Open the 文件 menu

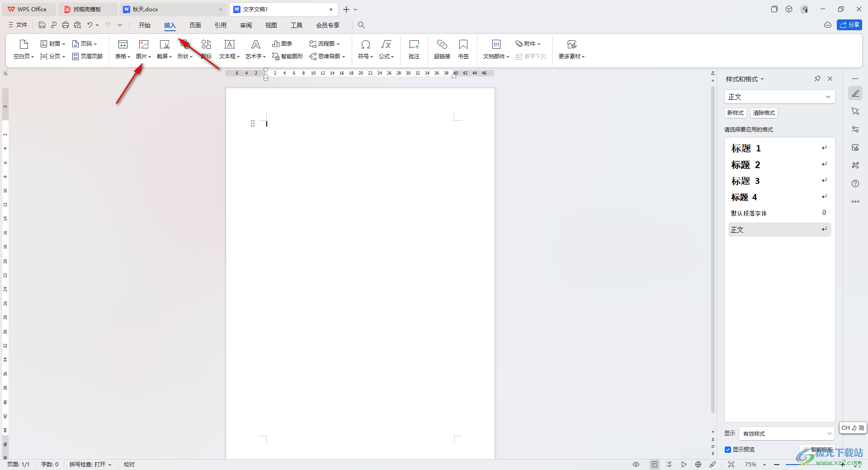click(x=18, y=25)
